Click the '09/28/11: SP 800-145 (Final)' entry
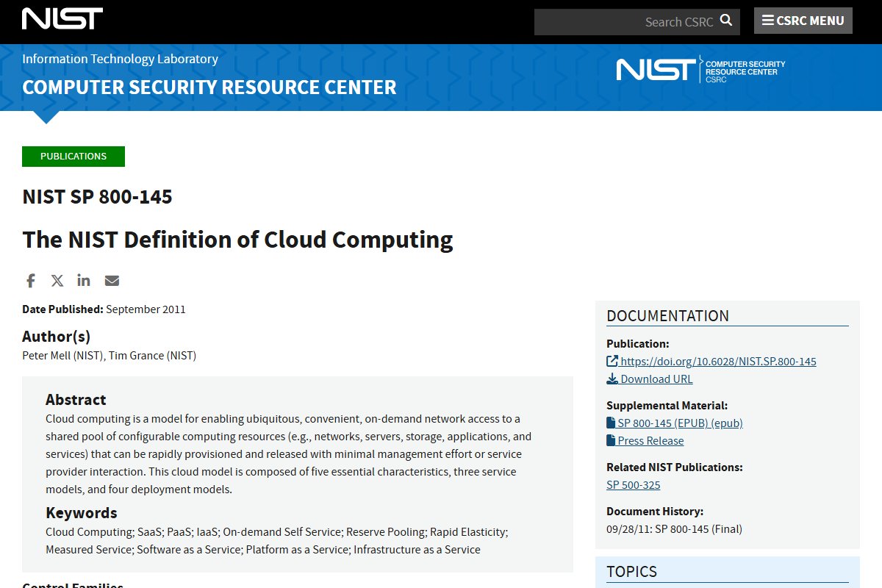This screenshot has width=882, height=588. click(x=674, y=529)
